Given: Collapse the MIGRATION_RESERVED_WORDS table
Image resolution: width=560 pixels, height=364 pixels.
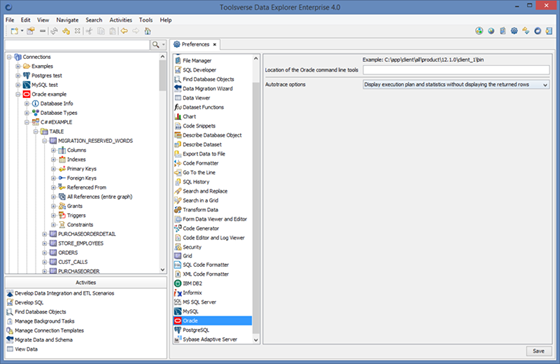Looking at the screenshot, I should pos(45,141).
